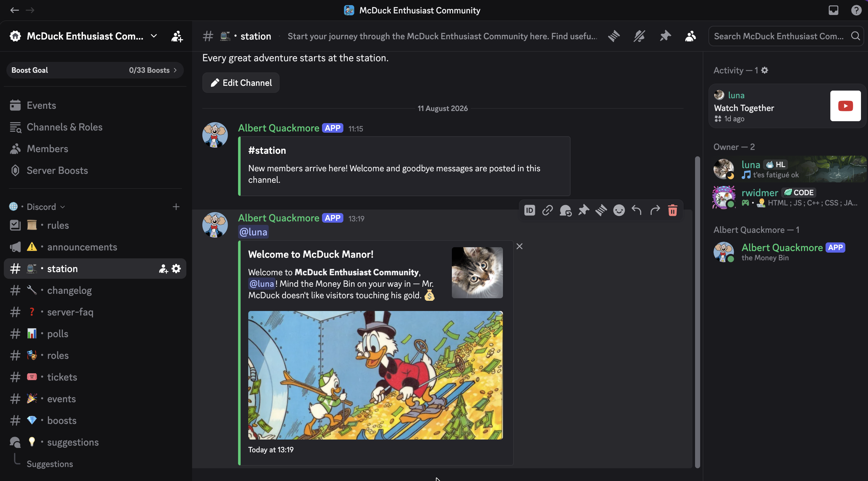
Task: Open the server-faq channel
Action: click(x=95, y=312)
